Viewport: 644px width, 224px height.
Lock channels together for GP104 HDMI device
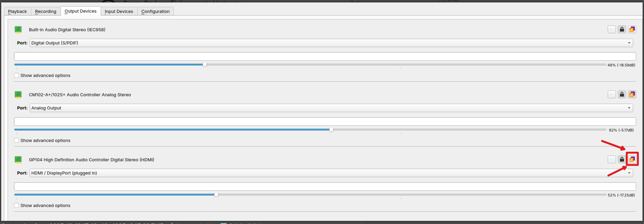coord(622,159)
